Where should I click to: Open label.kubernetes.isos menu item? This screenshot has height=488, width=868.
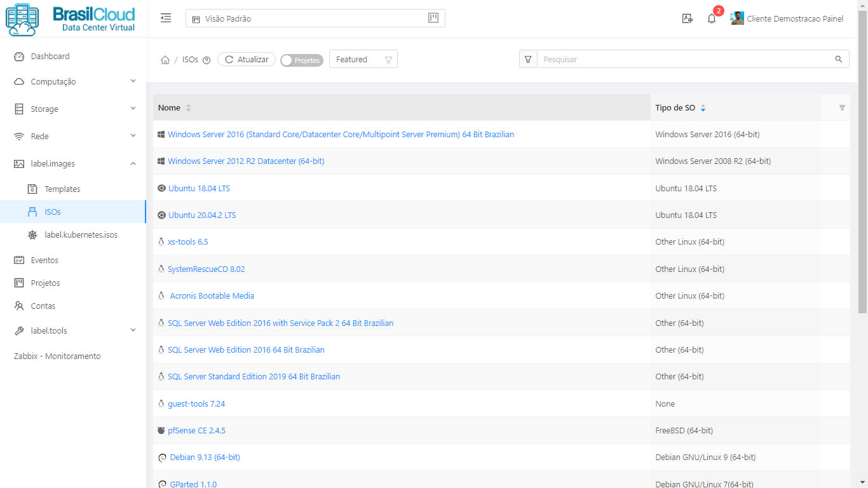click(x=73, y=234)
